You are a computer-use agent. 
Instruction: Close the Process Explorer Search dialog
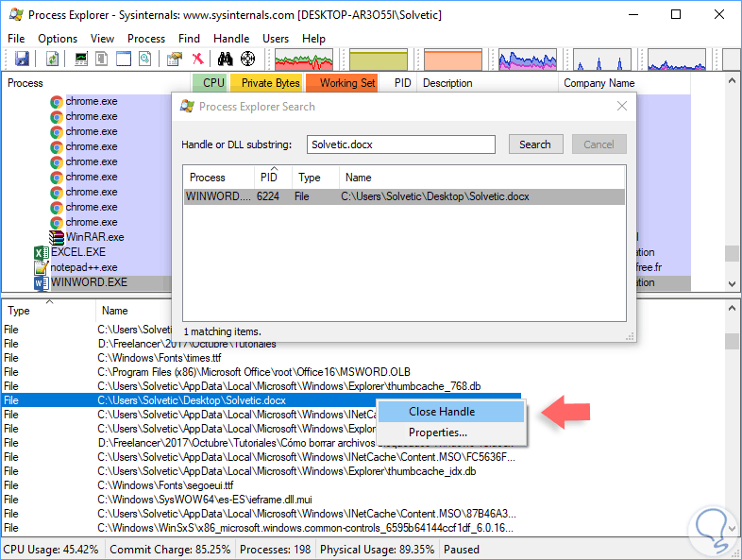tap(622, 106)
